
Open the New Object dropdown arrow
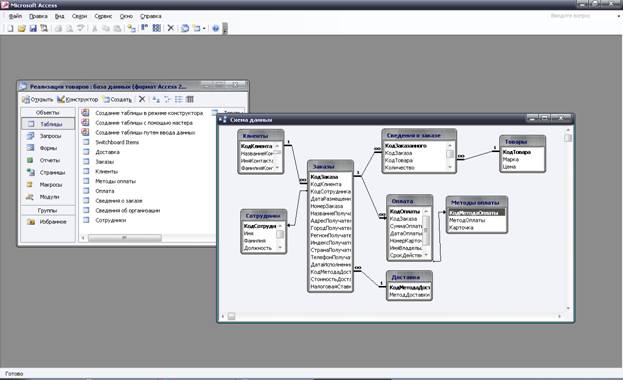204,28
